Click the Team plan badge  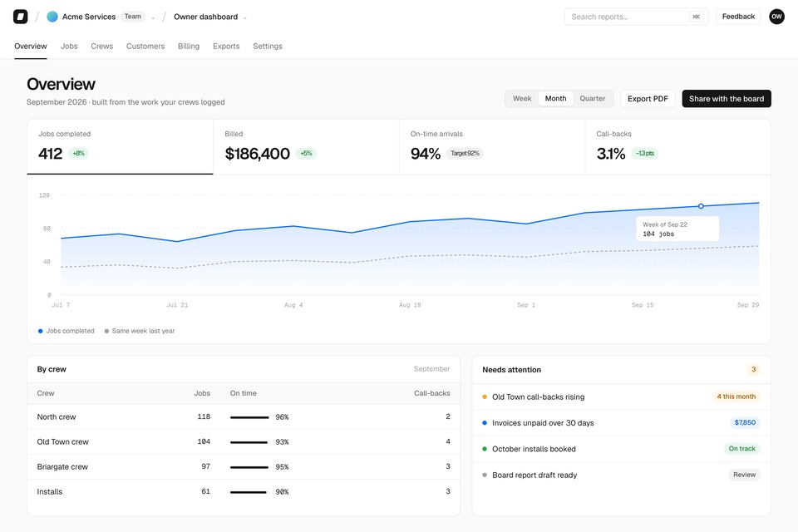point(133,17)
